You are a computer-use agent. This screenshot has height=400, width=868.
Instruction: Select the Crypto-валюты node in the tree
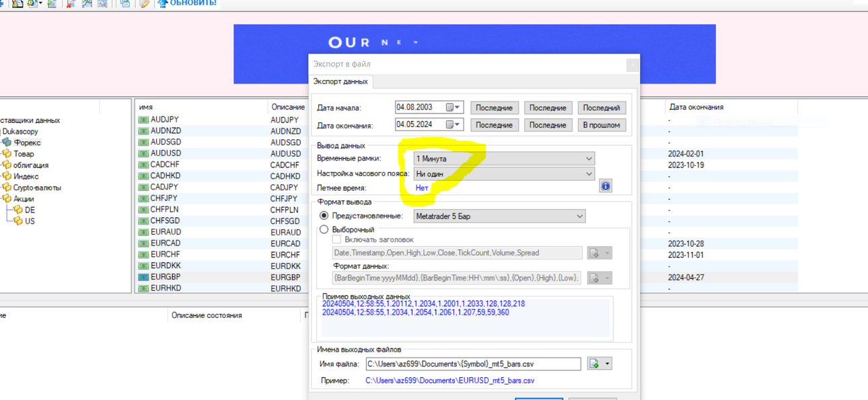(x=37, y=188)
